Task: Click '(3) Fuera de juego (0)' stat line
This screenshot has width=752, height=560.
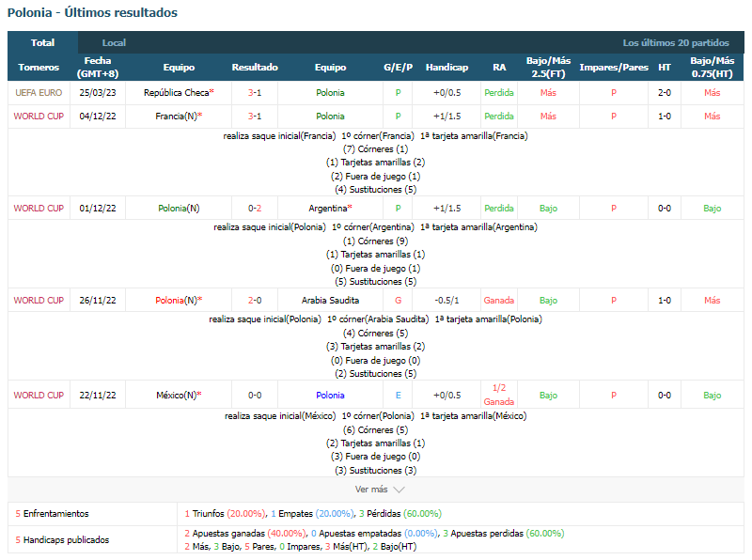Action: pyautogui.click(x=375, y=457)
